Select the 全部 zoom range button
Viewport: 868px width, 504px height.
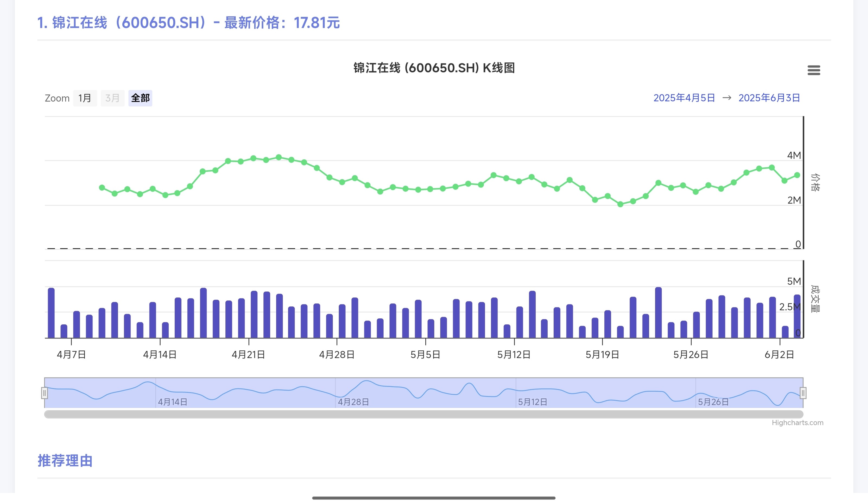pyautogui.click(x=140, y=98)
